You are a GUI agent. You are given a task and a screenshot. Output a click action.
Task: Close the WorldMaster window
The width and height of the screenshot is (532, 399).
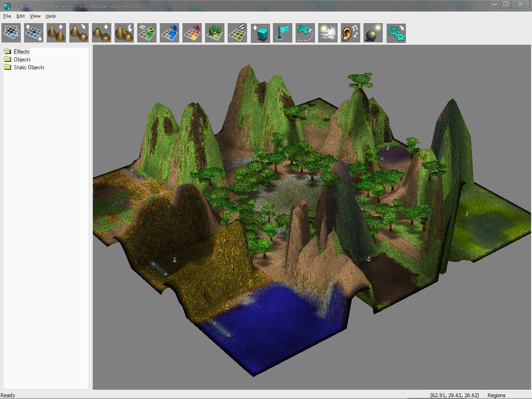(520, 4)
